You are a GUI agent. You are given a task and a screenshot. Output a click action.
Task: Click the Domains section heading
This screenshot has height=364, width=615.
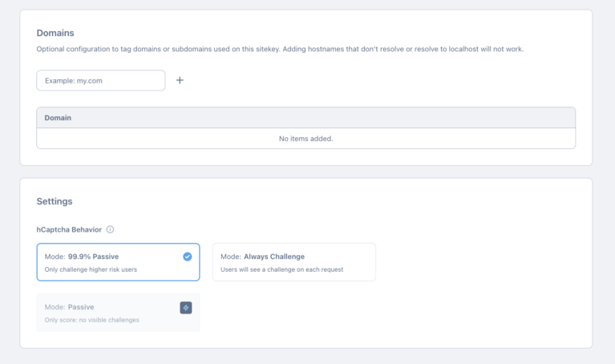(55, 33)
